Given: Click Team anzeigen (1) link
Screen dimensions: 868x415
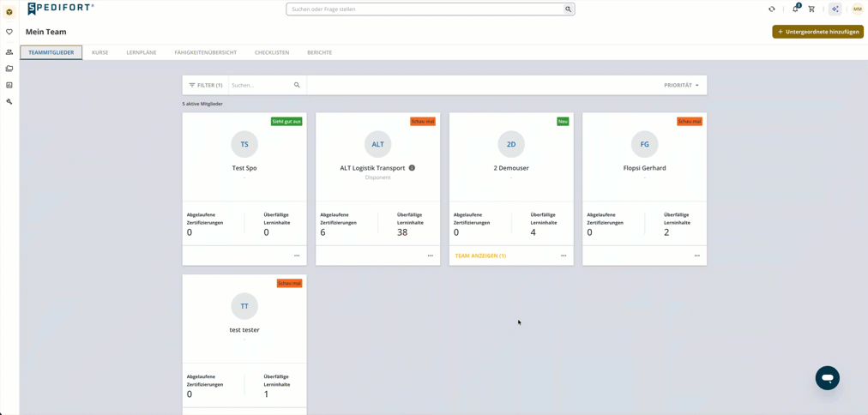Looking at the screenshot, I should (x=480, y=256).
